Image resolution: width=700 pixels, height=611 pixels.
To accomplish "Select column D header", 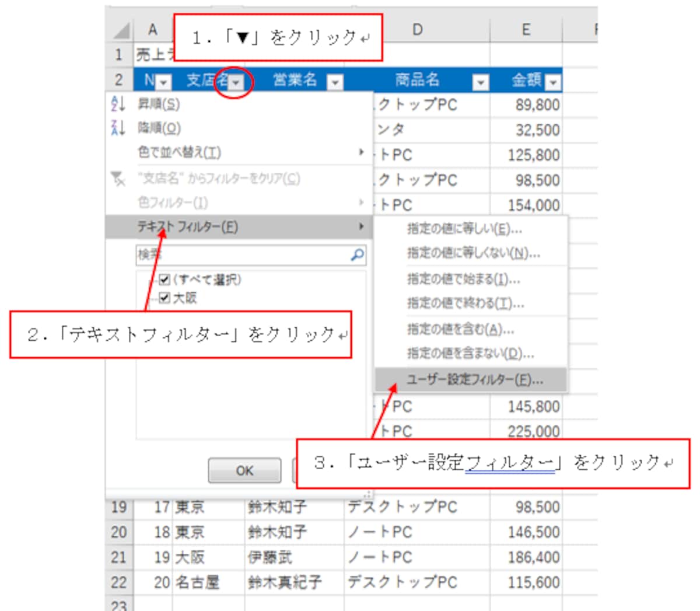I will (417, 29).
